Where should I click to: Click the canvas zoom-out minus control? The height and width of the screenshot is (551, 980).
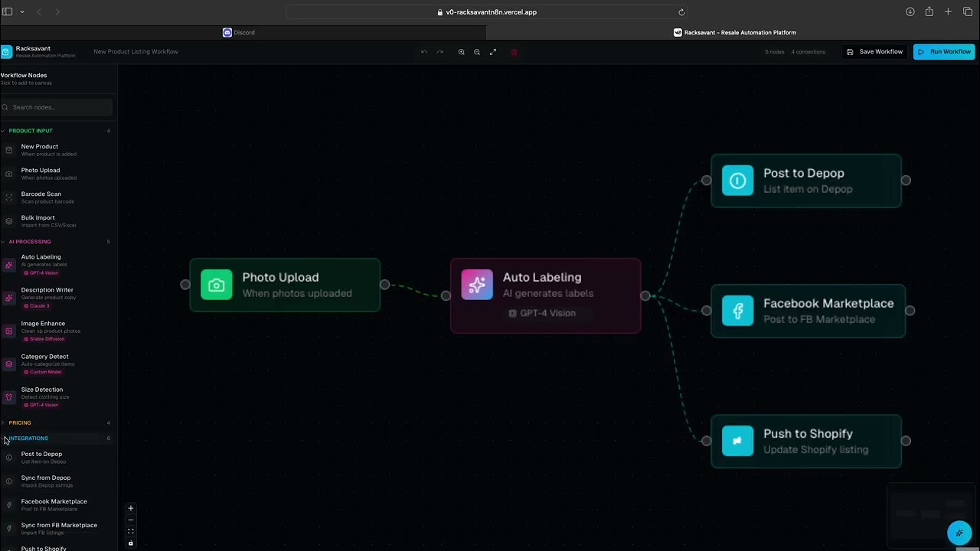click(x=130, y=520)
